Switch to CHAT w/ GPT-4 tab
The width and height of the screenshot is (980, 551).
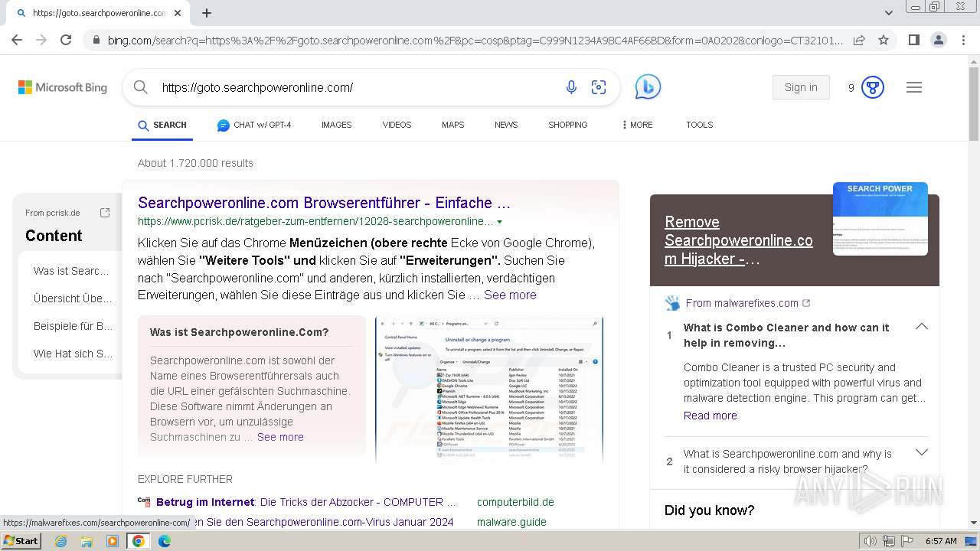point(254,125)
